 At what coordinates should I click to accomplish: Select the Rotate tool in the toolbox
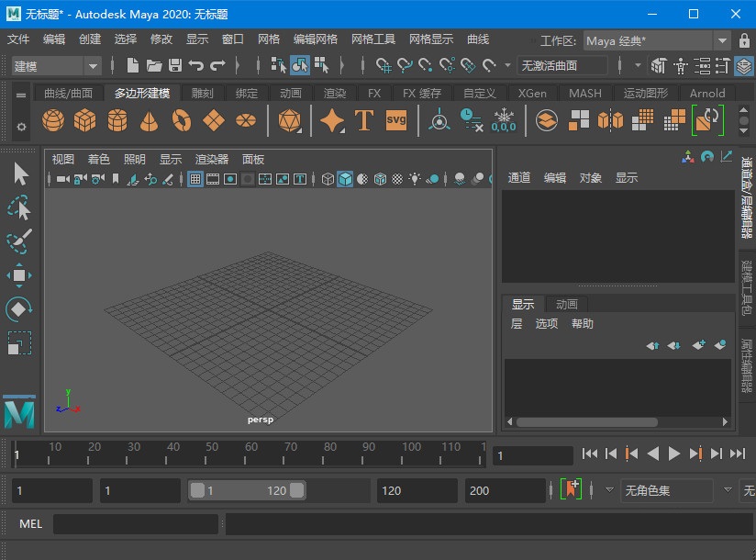[19, 309]
